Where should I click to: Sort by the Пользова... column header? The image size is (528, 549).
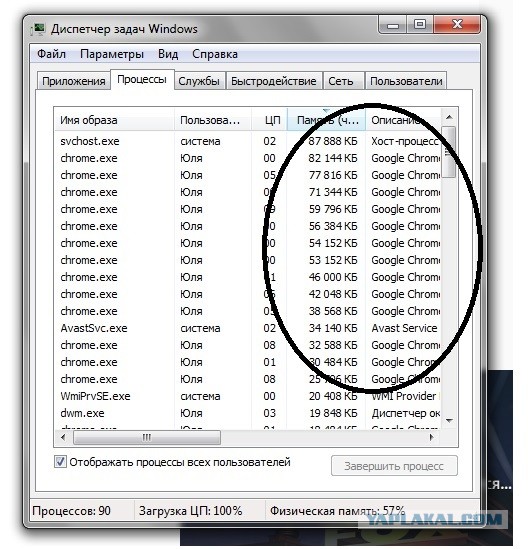coord(213,120)
